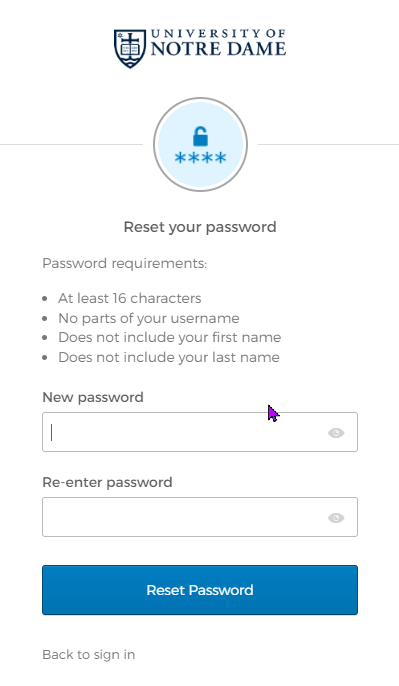Select the 'At least 16 characters' requirement
The width and height of the screenshot is (399, 686).
(130, 298)
